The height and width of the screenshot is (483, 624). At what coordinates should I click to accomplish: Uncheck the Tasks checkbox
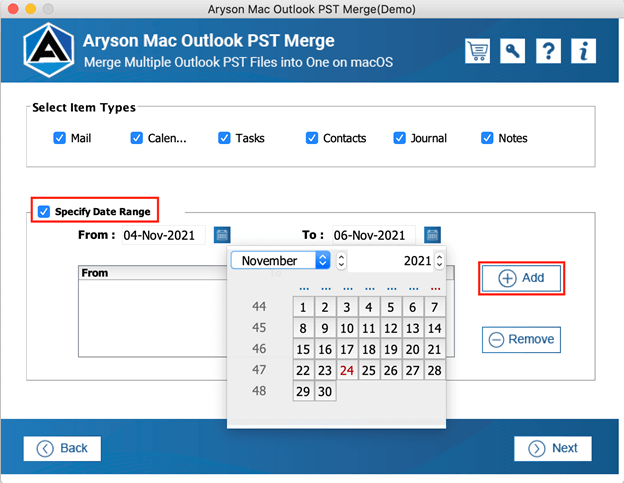point(224,138)
